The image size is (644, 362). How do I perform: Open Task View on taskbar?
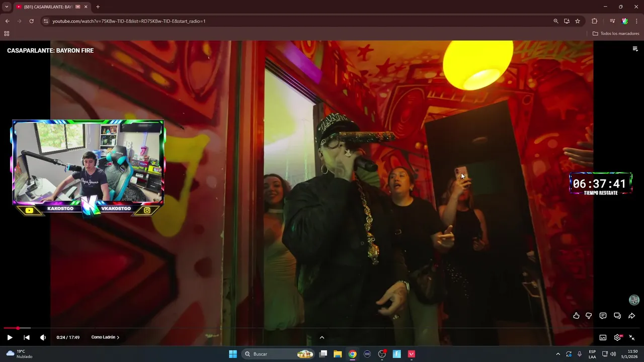324,354
